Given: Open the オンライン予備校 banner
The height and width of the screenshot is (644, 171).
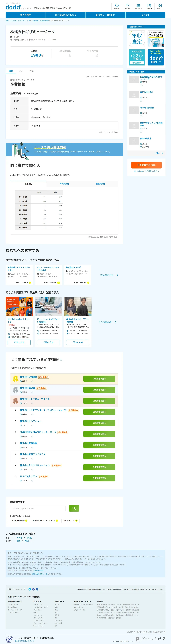Looking at the screenshot, I should (137, 57).
